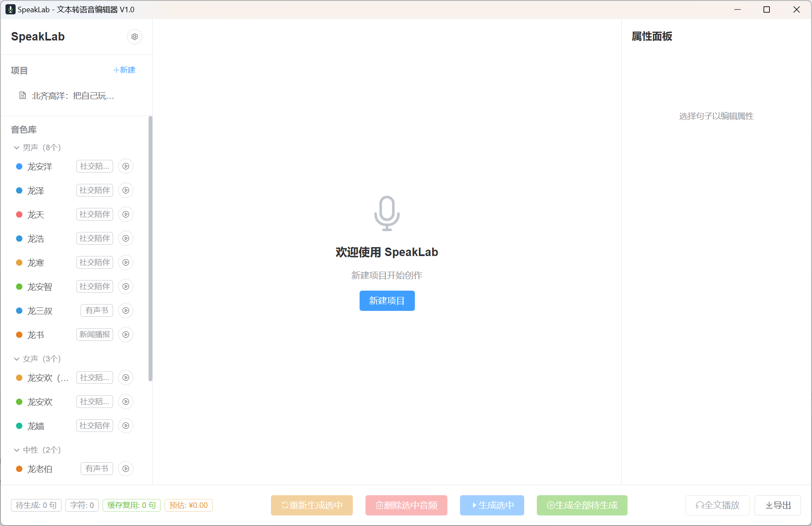Click +新建 link in 项目 section
The image size is (812, 526).
point(124,70)
